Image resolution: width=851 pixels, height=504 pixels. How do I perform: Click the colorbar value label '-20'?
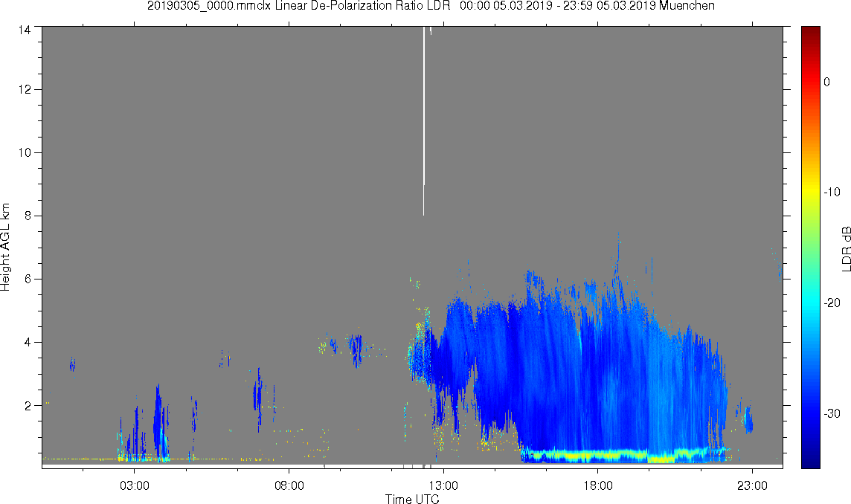pos(832,303)
